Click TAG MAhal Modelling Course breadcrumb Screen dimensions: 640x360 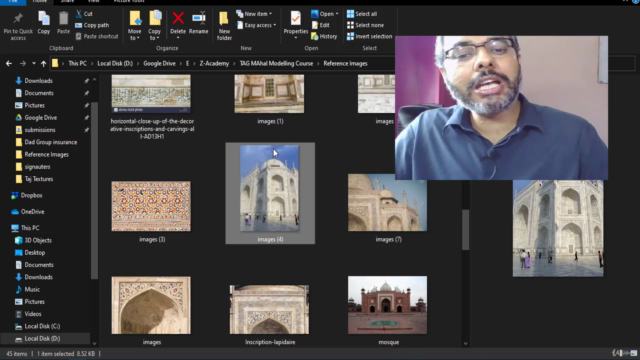coord(276,64)
